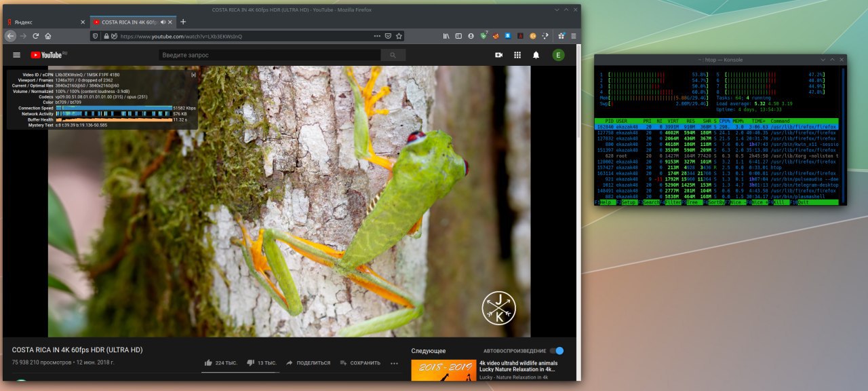Open the Firefox home page
868x391 pixels.
tap(48, 36)
